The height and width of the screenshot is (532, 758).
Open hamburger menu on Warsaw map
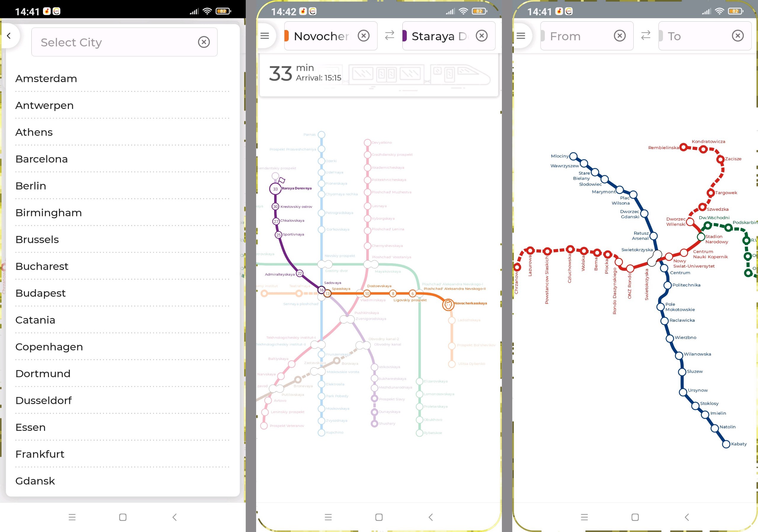pyautogui.click(x=521, y=36)
